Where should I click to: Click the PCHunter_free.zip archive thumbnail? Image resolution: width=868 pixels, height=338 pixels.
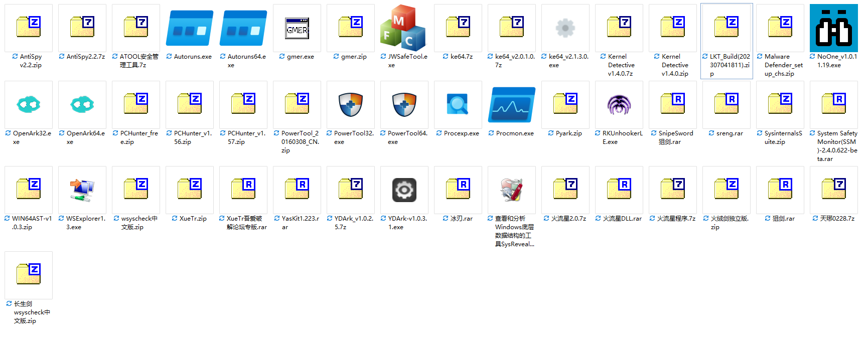pyautogui.click(x=136, y=105)
